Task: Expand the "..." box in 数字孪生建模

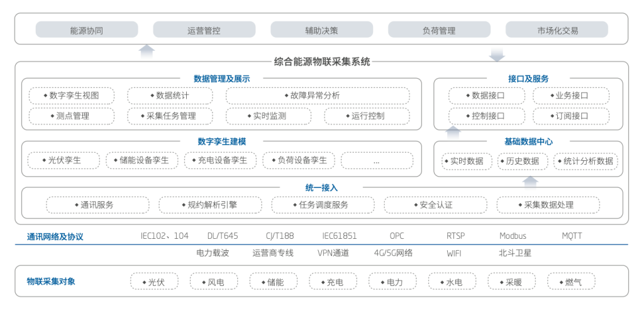Action: [x=376, y=160]
